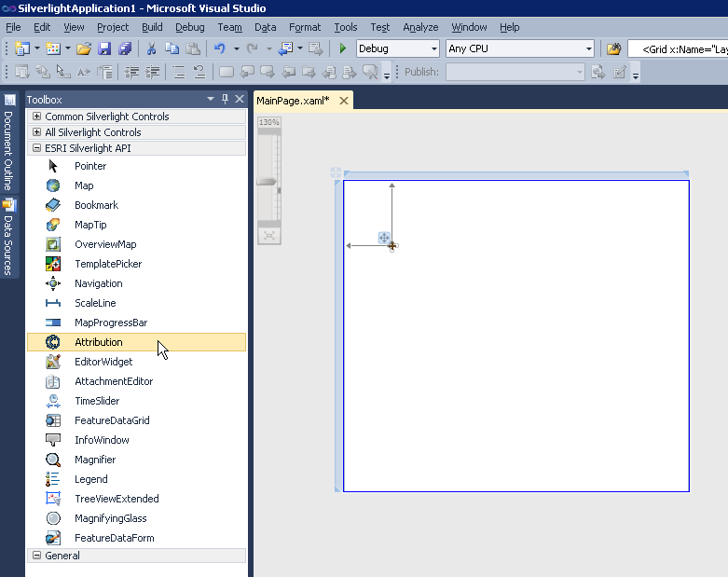The height and width of the screenshot is (577, 728).
Task: Open the Help menu
Action: [509, 27]
